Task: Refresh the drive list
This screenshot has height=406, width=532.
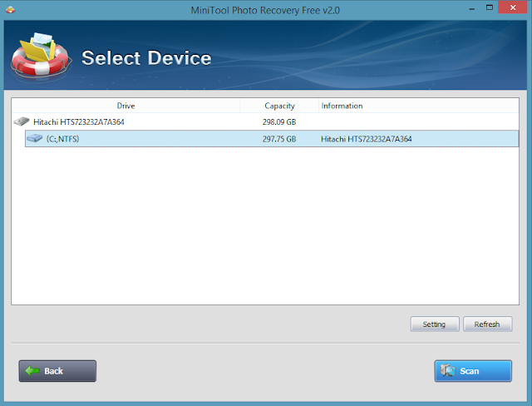Action: (x=488, y=324)
